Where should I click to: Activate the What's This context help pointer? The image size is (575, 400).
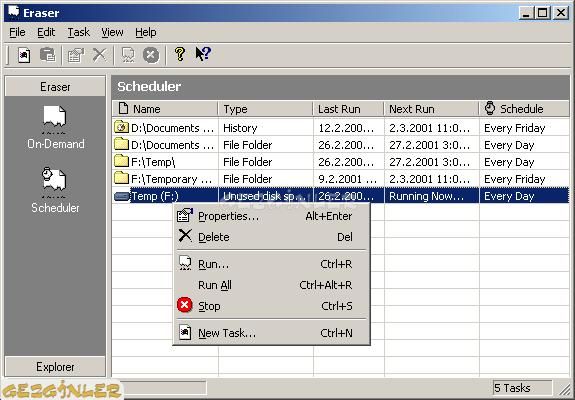pos(203,54)
